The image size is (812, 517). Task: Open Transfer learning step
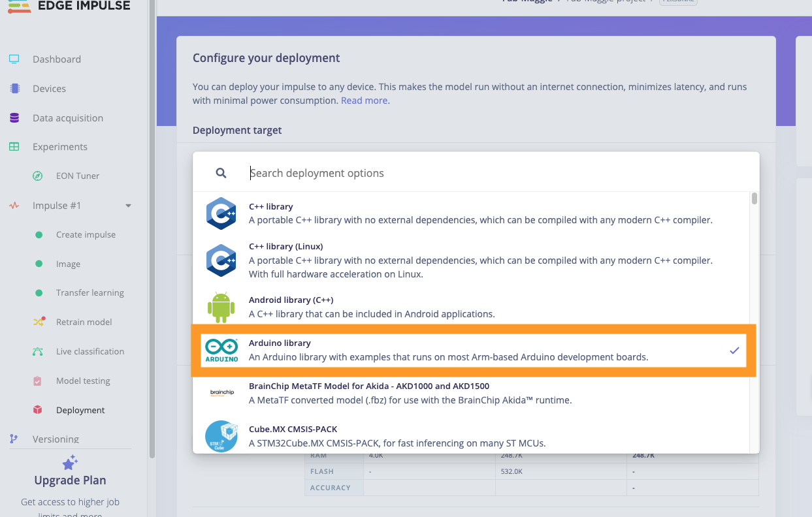coord(90,293)
